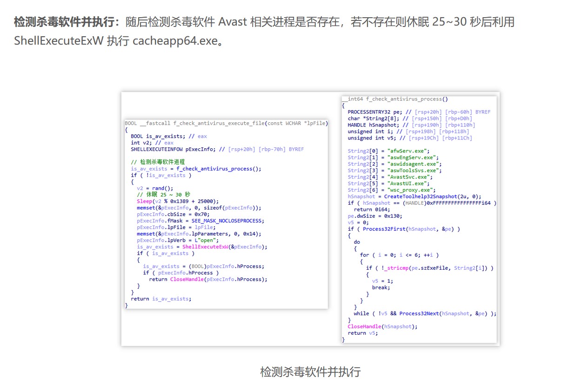Click the char *String2[8] declaration line

(x=410, y=119)
